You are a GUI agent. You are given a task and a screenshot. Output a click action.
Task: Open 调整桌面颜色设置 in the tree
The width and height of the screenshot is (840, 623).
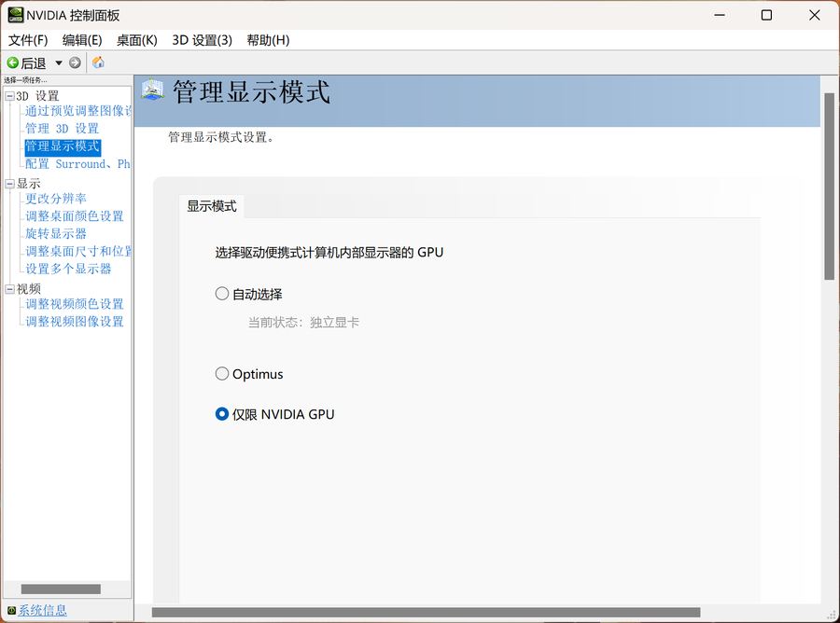point(75,216)
